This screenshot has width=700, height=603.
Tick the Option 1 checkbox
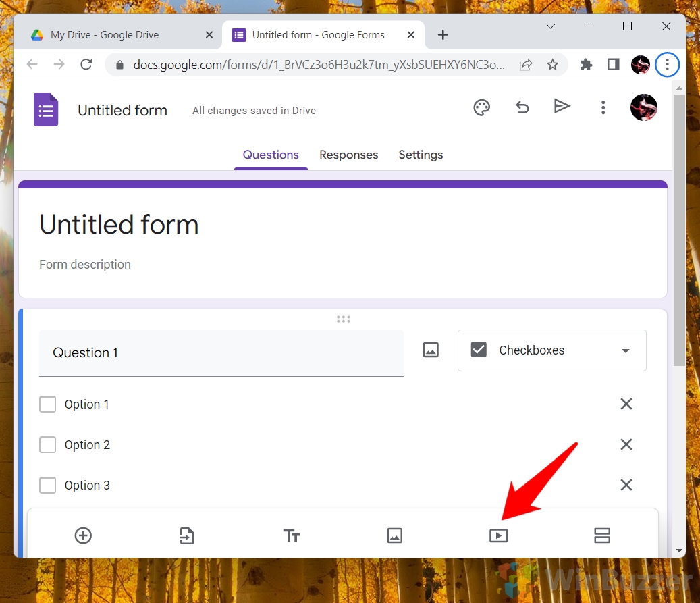click(x=48, y=404)
